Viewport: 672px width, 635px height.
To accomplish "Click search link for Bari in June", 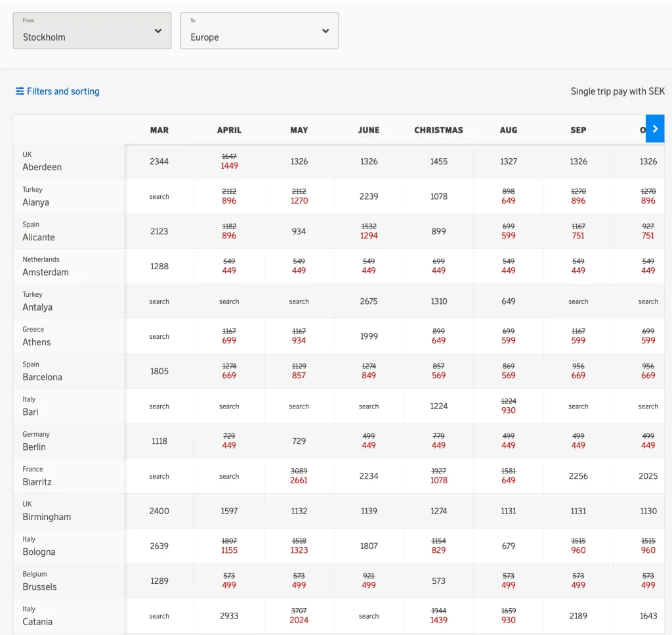I will 369,406.
